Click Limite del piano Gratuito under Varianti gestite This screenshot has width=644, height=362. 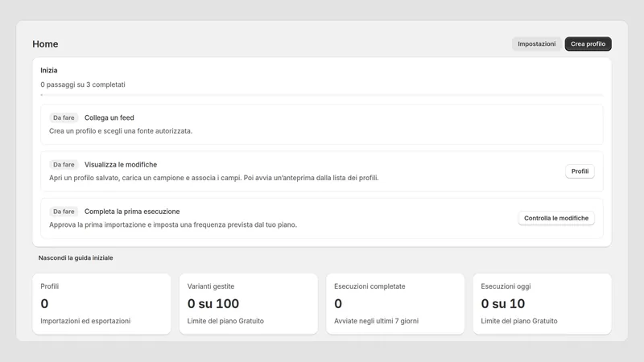225,321
